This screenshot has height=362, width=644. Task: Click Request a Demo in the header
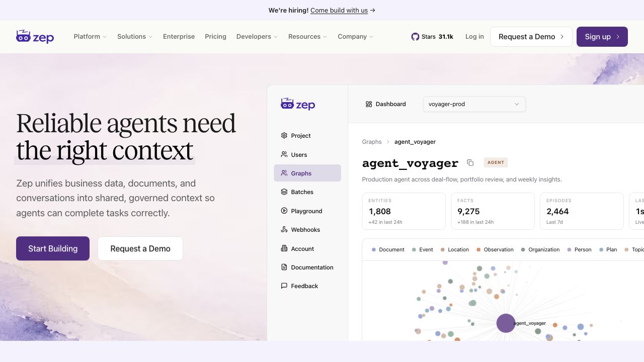531,37
